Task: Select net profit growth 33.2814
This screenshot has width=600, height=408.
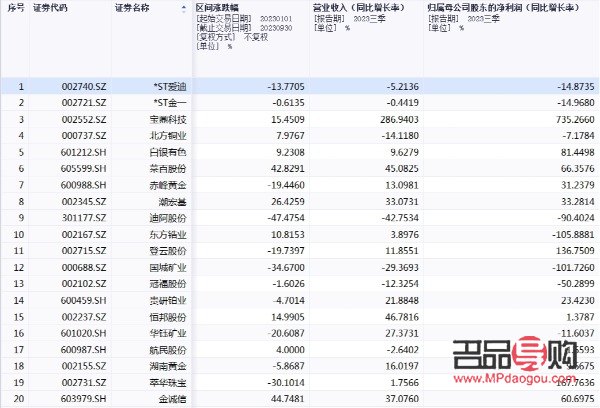Action: pyautogui.click(x=578, y=202)
